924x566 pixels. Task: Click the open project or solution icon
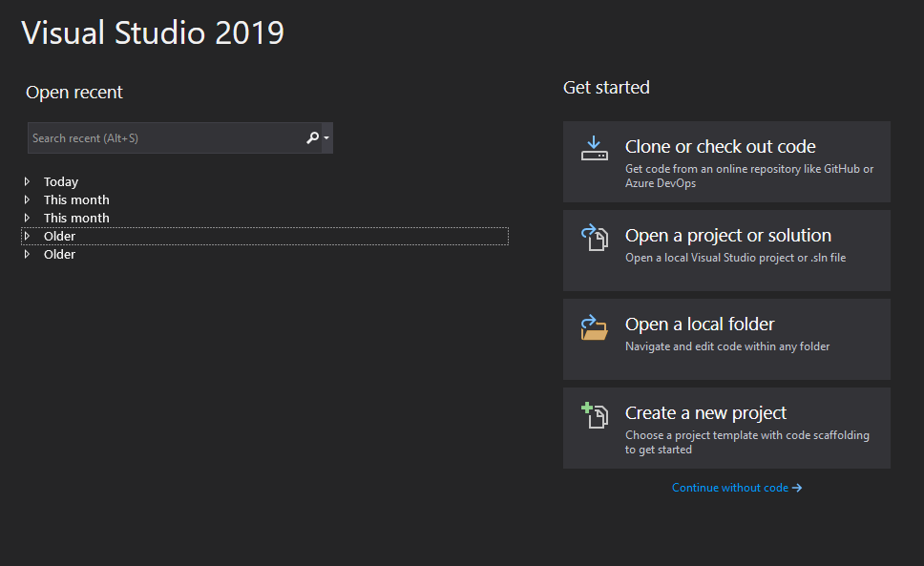pyautogui.click(x=594, y=238)
